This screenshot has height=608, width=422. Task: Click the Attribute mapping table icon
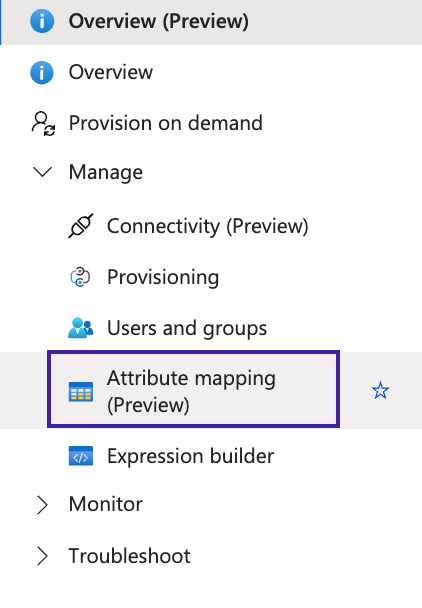pos(81,391)
